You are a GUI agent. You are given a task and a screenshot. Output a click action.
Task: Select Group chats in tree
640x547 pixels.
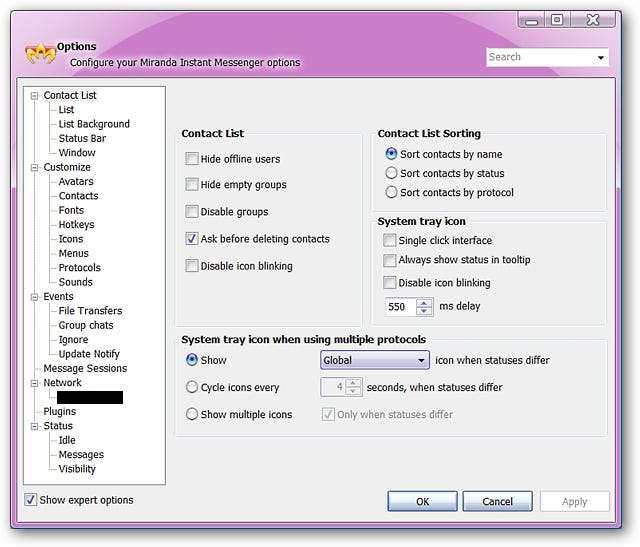(86, 325)
